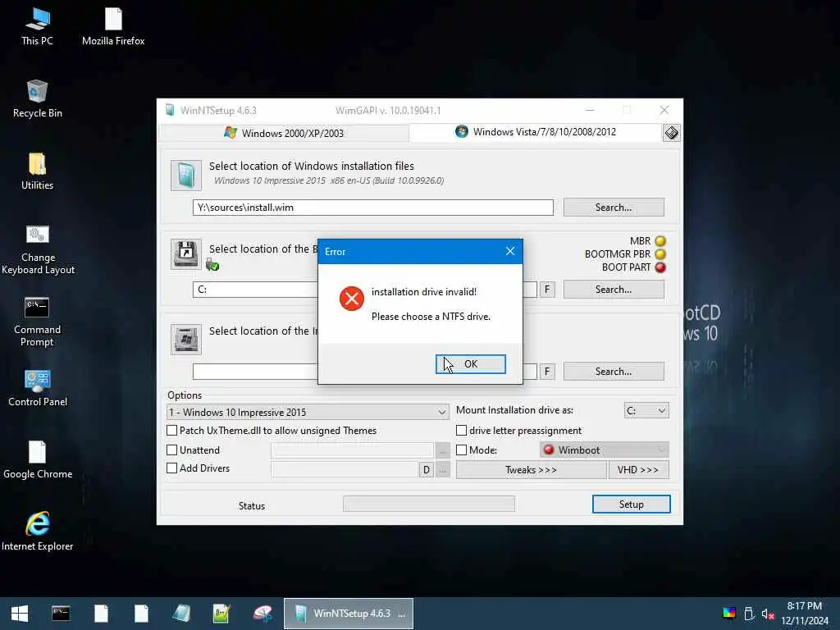Click the red error icon in dialog
This screenshot has width=840, height=630.
pyautogui.click(x=351, y=299)
